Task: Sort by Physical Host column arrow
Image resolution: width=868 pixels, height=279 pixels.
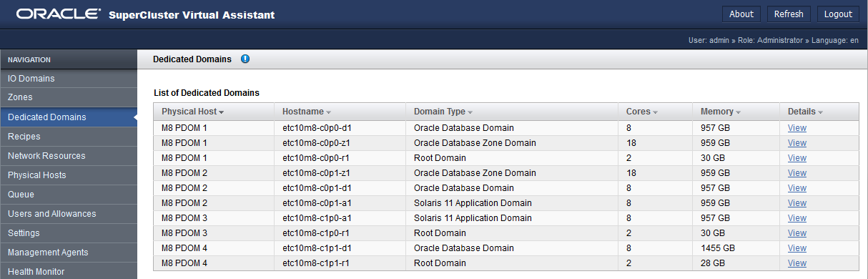Action: [222, 112]
